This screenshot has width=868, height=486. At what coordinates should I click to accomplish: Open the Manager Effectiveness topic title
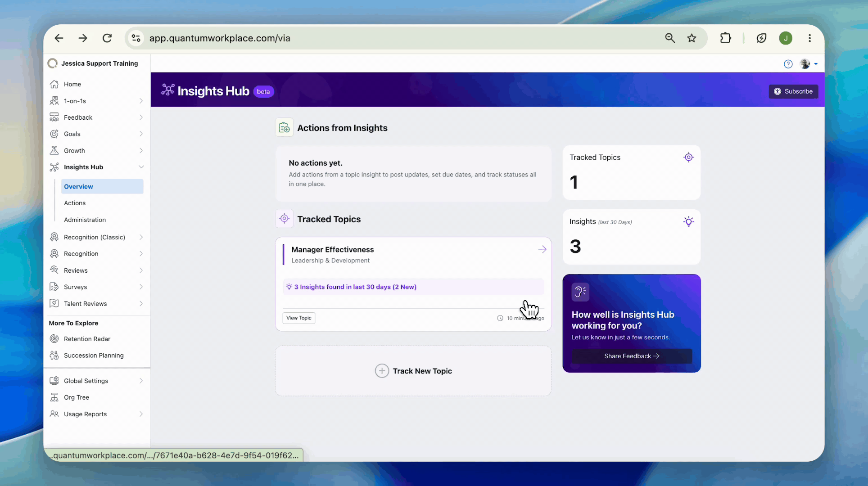pyautogui.click(x=332, y=249)
